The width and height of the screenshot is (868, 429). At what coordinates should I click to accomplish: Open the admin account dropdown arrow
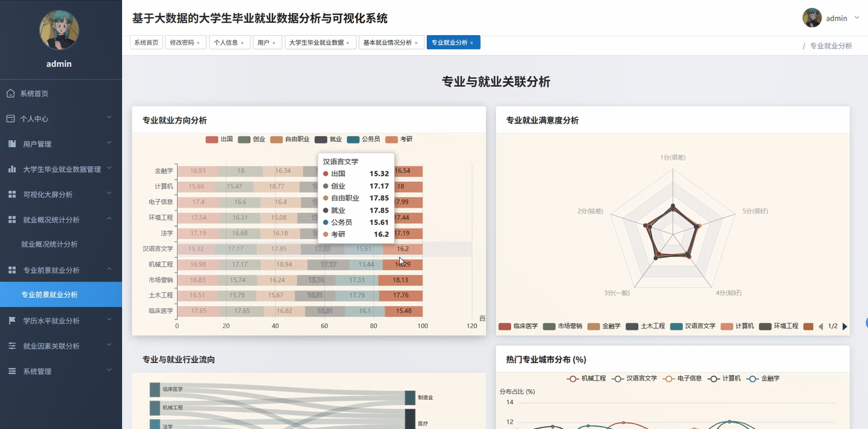(x=857, y=18)
